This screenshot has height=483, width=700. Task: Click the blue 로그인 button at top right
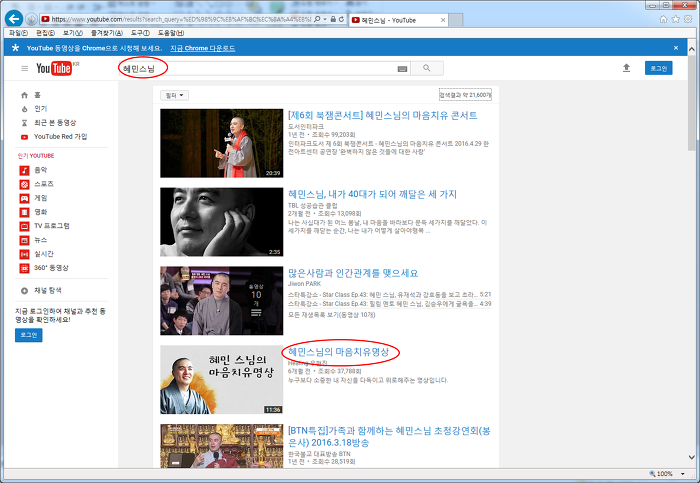point(657,68)
